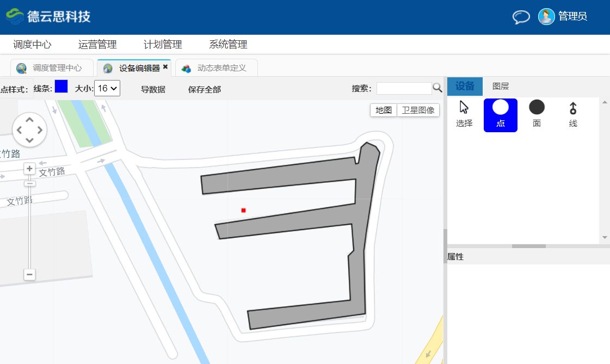Select the 线 line drawing tool

click(573, 114)
